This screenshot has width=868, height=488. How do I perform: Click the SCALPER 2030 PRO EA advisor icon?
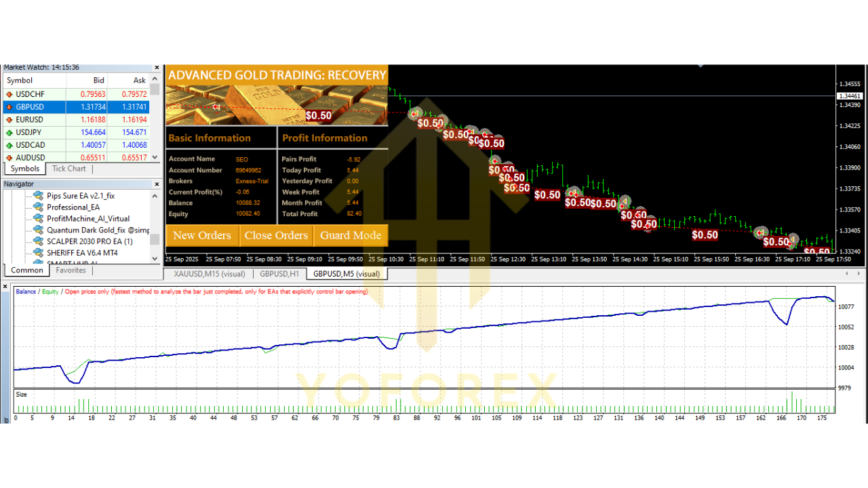pos(38,241)
